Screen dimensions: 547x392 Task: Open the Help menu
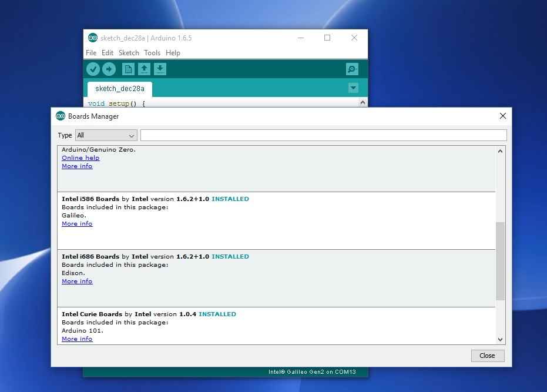coord(173,53)
